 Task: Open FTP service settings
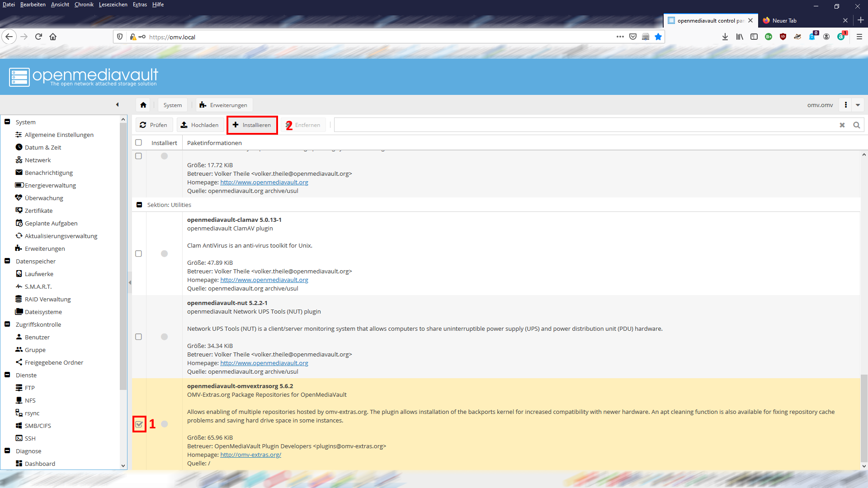pyautogui.click(x=29, y=388)
